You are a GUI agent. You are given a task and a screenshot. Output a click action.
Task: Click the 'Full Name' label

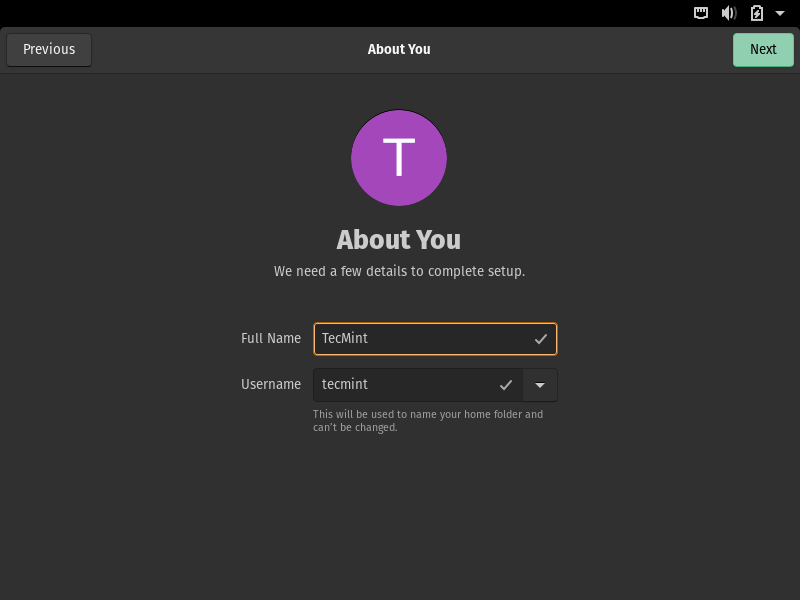(x=271, y=338)
